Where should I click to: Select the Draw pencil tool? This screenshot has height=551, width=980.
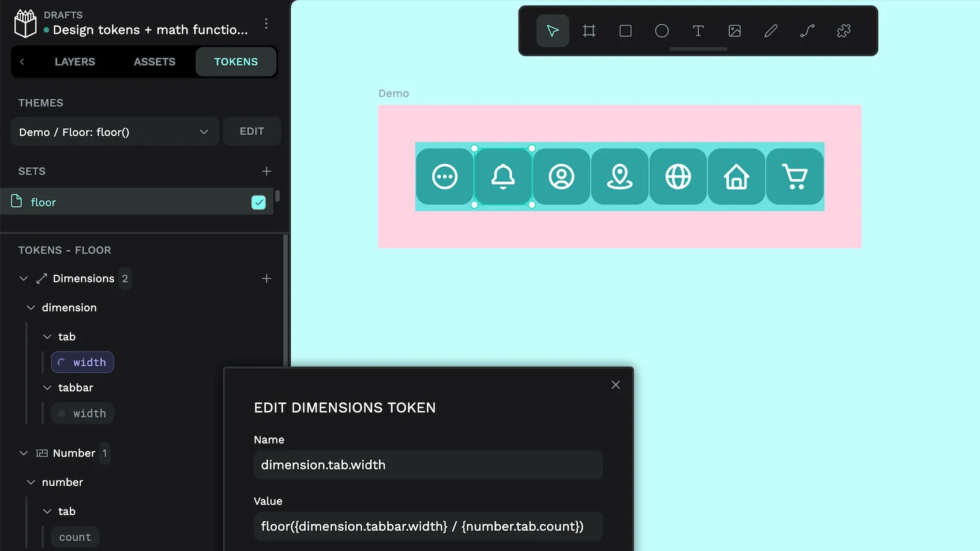pos(771,31)
